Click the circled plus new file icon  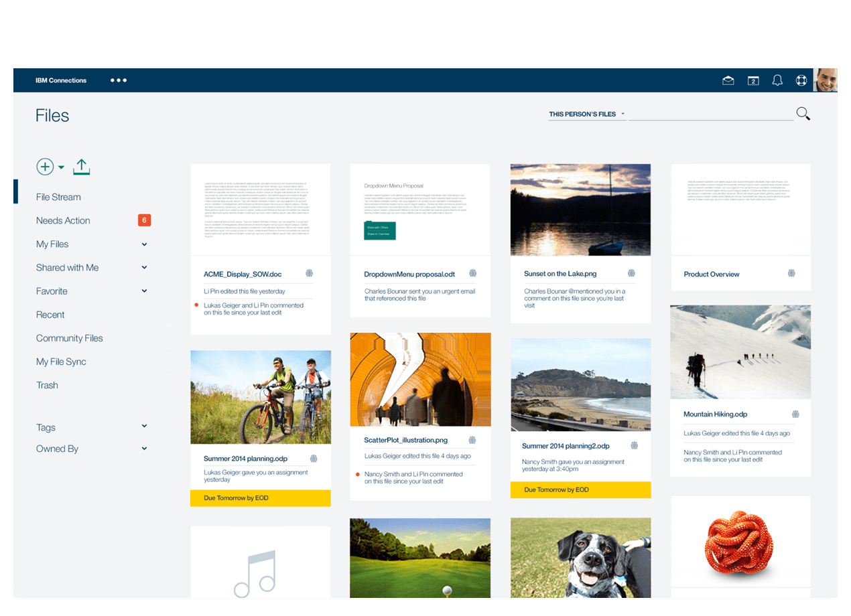click(x=45, y=167)
